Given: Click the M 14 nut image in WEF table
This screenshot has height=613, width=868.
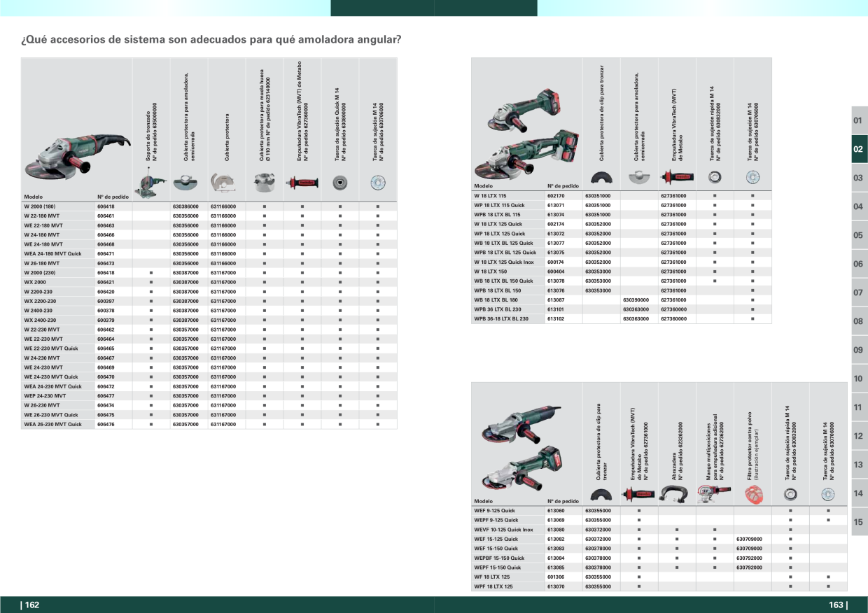Looking at the screenshot, I should pyautogui.click(x=828, y=495).
